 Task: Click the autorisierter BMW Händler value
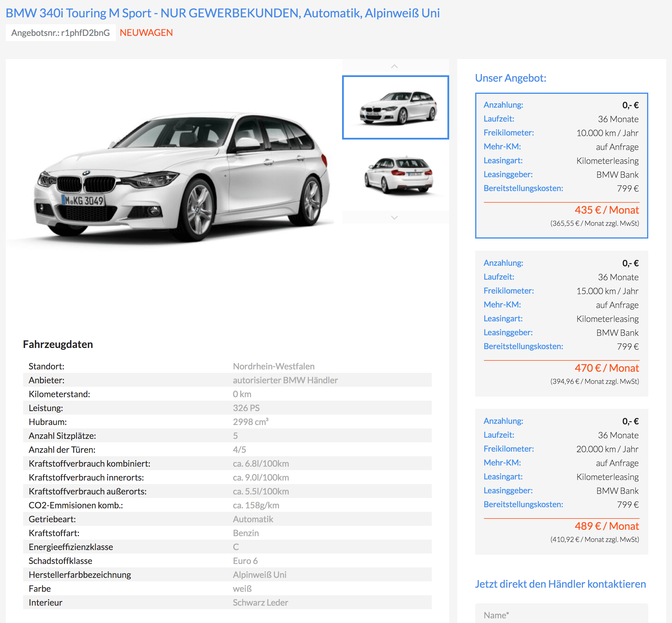[285, 380]
